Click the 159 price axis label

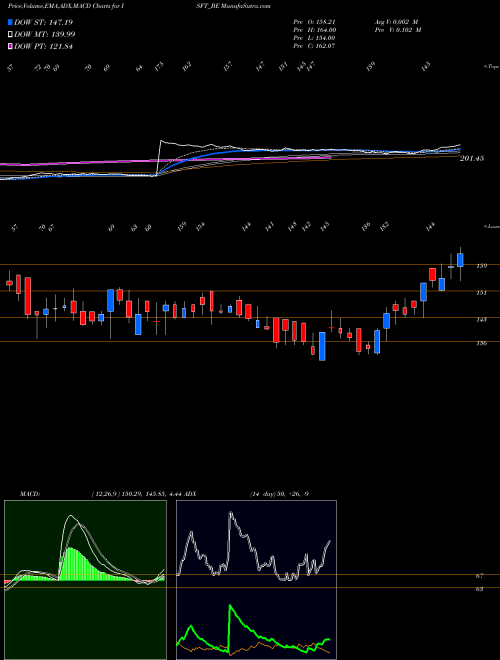click(481, 266)
